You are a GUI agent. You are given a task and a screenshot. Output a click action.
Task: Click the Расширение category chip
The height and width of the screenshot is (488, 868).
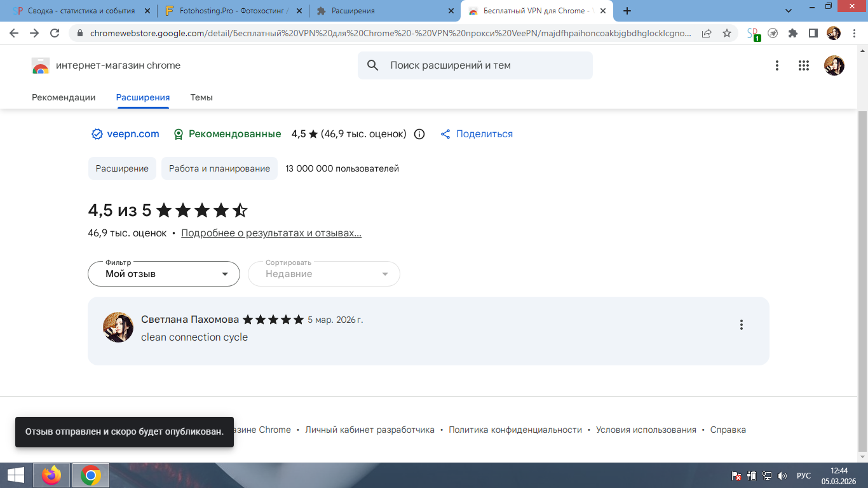(122, 168)
